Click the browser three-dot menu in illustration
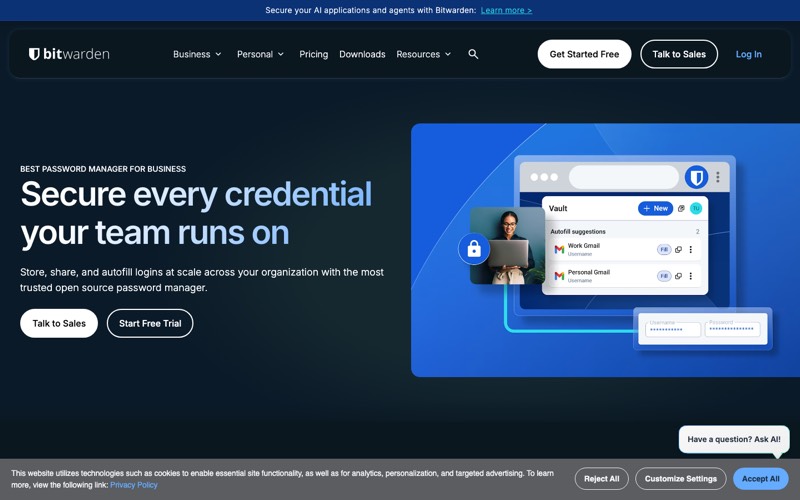 pyautogui.click(x=718, y=177)
